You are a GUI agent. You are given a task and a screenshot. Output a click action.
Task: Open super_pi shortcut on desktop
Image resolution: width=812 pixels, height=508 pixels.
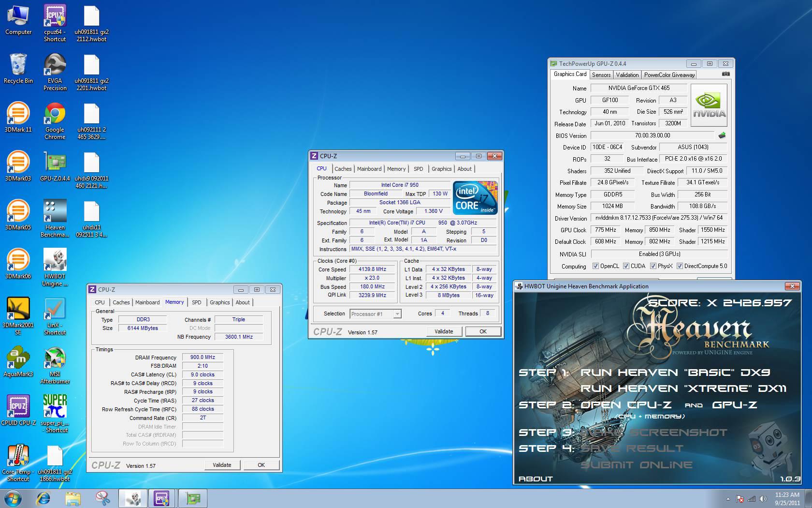click(x=55, y=414)
